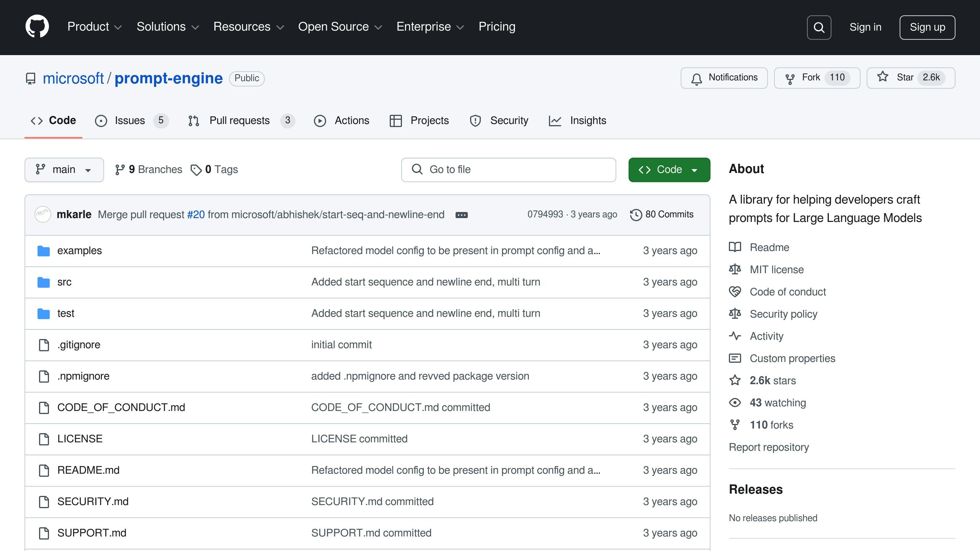Click Sign in button

(x=866, y=27)
